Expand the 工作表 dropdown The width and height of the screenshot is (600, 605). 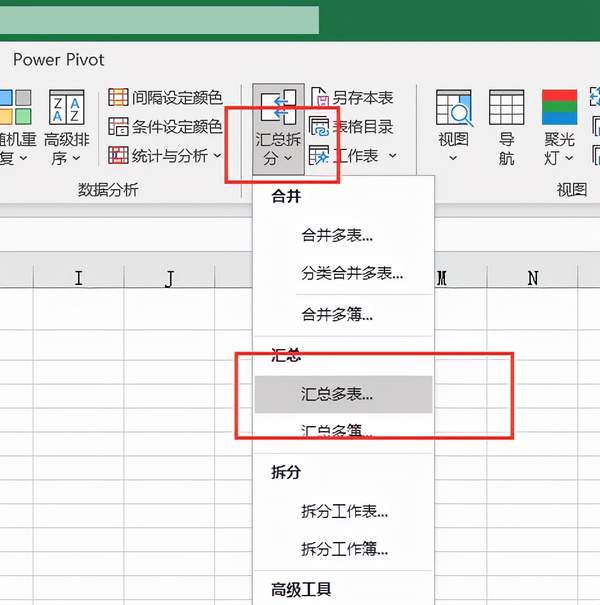coord(392,156)
